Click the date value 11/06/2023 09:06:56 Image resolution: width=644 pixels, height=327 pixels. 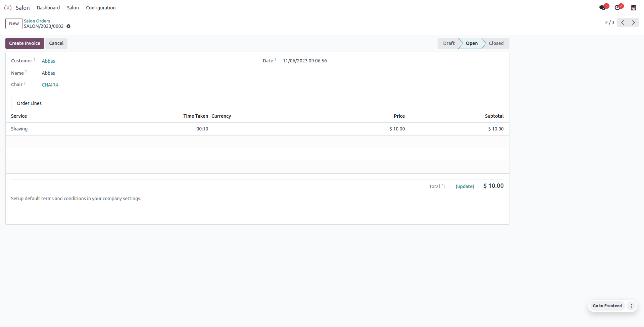click(305, 61)
